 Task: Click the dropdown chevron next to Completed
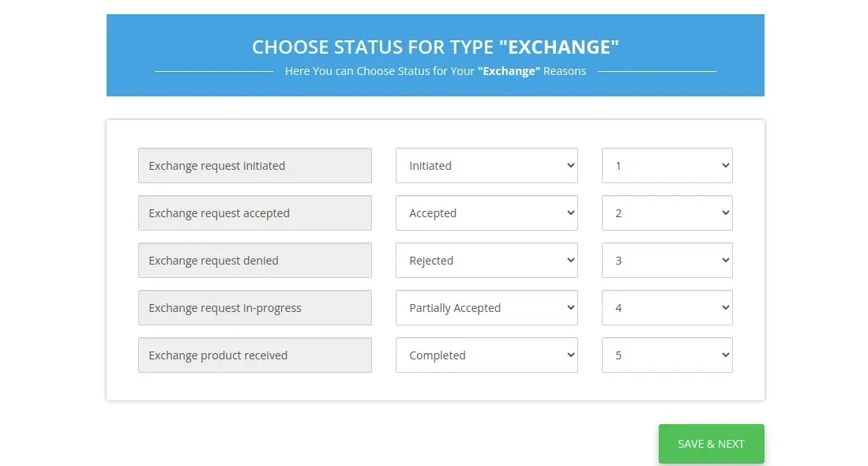pos(569,355)
